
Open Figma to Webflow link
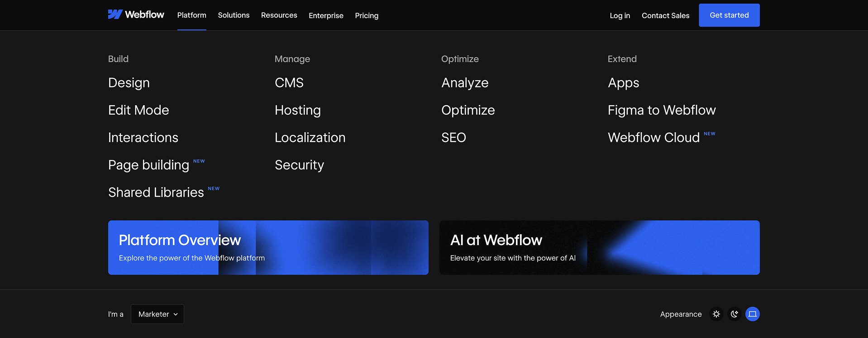point(662,110)
